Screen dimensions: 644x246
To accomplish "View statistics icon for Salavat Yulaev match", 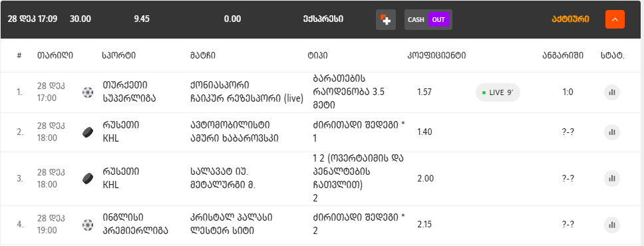I will point(611,179).
